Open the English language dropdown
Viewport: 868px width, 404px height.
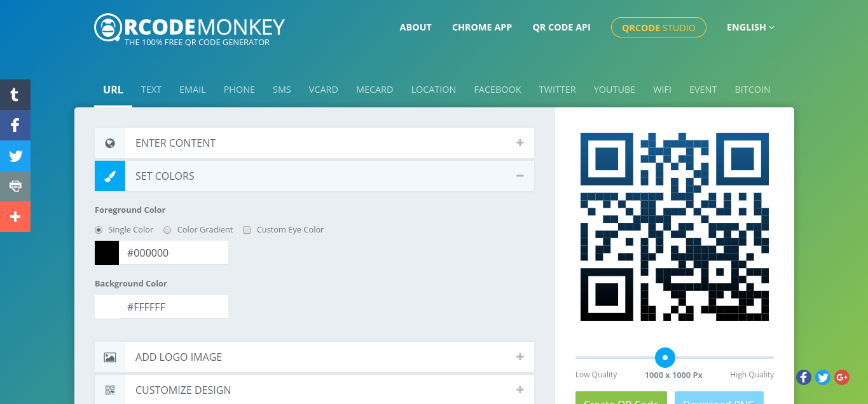pos(750,27)
